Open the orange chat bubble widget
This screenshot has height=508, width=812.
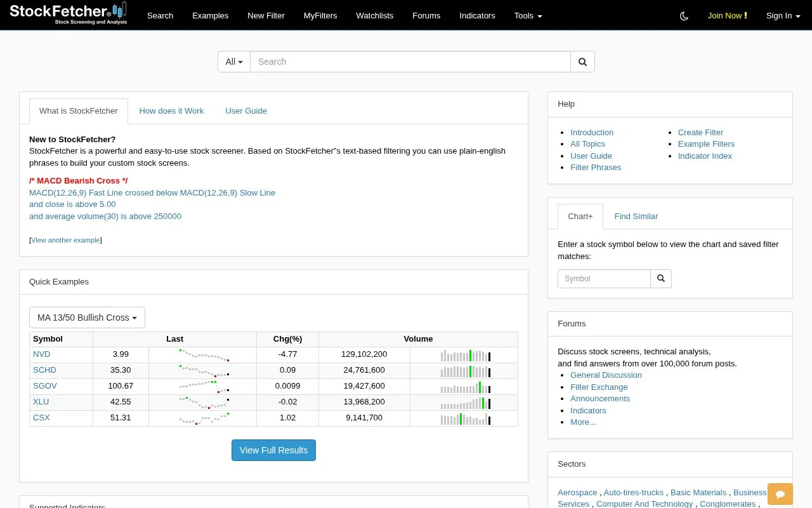pyautogui.click(x=780, y=494)
